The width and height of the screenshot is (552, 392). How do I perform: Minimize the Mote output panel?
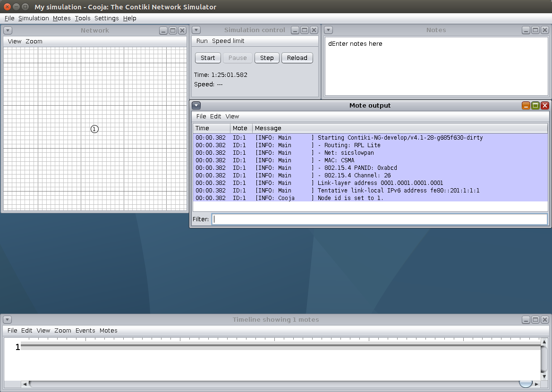(526, 106)
